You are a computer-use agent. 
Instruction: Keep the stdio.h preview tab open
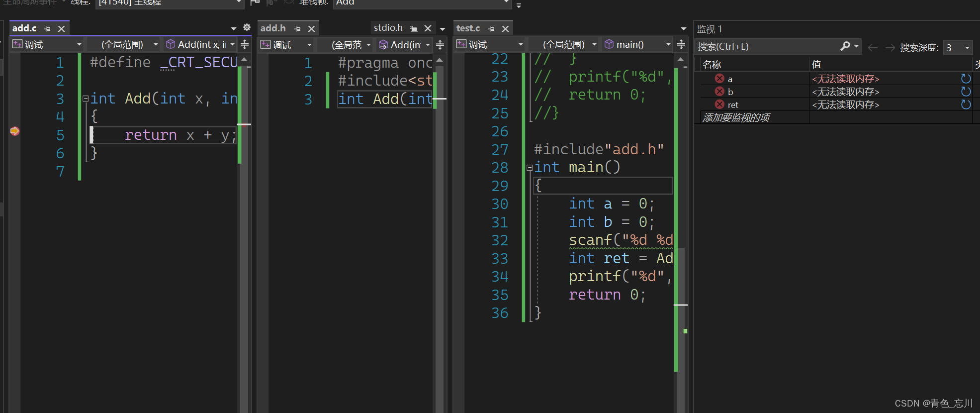click(414, 29)
